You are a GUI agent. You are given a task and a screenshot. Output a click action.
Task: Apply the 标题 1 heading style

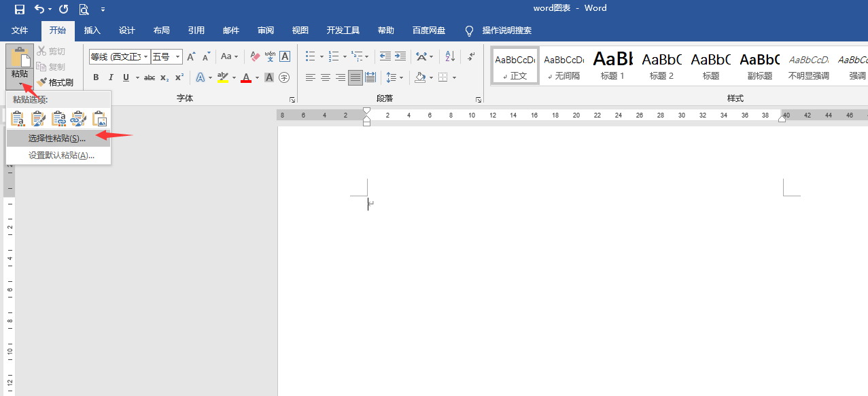click(612, 65)
